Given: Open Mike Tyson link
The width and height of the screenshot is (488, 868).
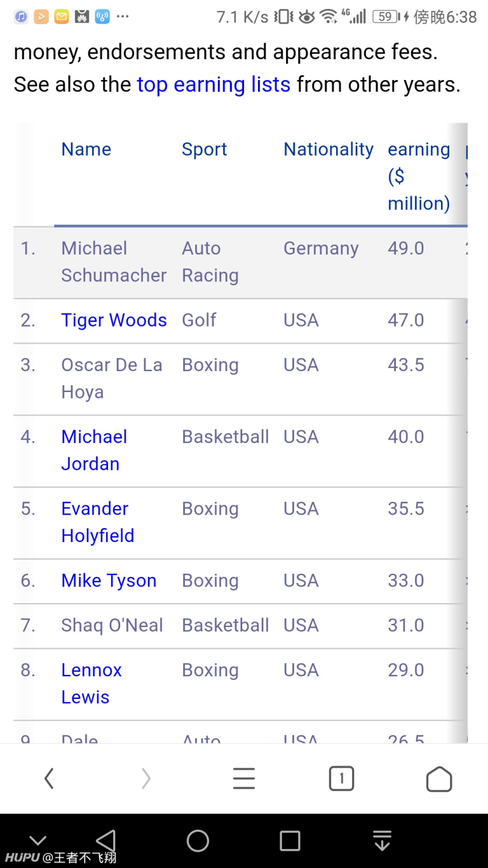Looking at the screenshot, I should pyautogui.click(x=109, y=580).
